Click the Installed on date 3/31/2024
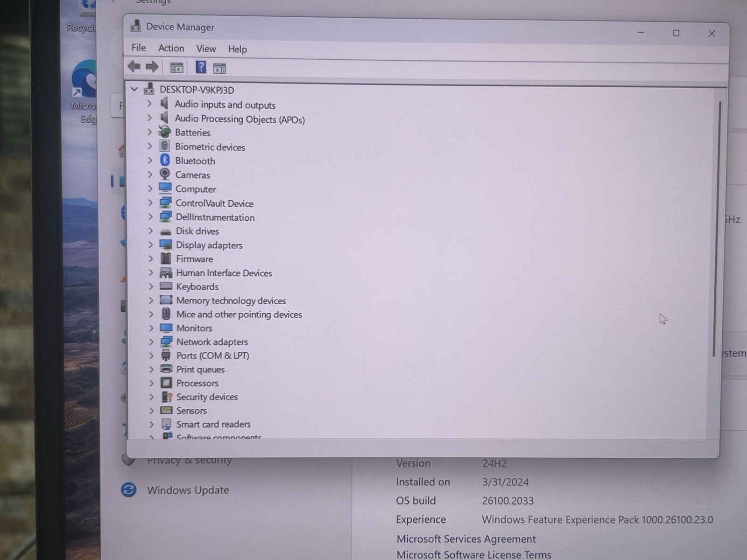 click(x=505, y=482)
